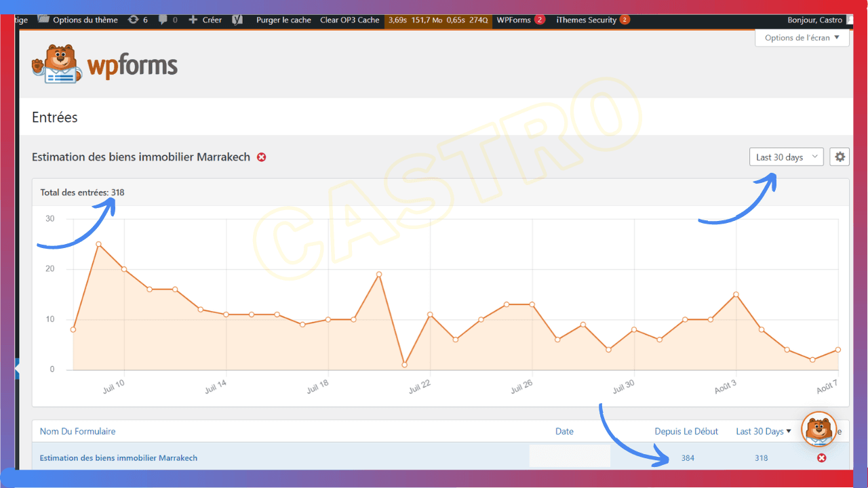Click Purger le cache in admin bar
The height and width of the screenshot is (488, 868).
coord(283,20)
